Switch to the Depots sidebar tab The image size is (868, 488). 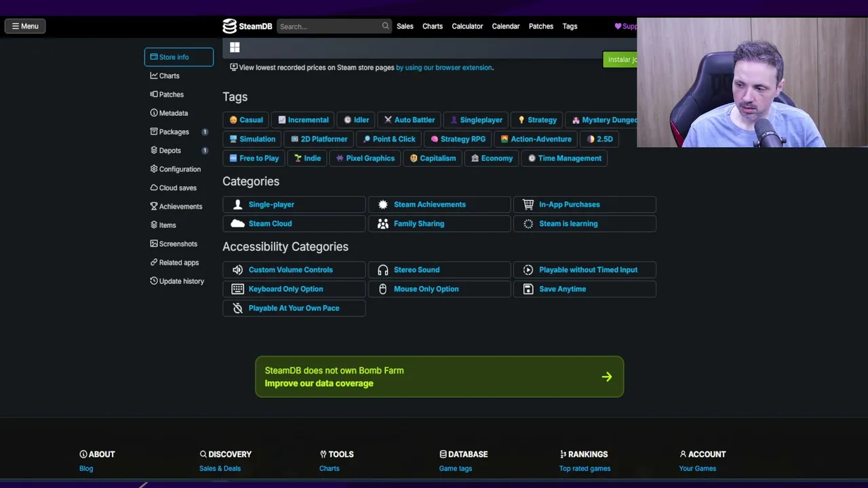(179, 150)
